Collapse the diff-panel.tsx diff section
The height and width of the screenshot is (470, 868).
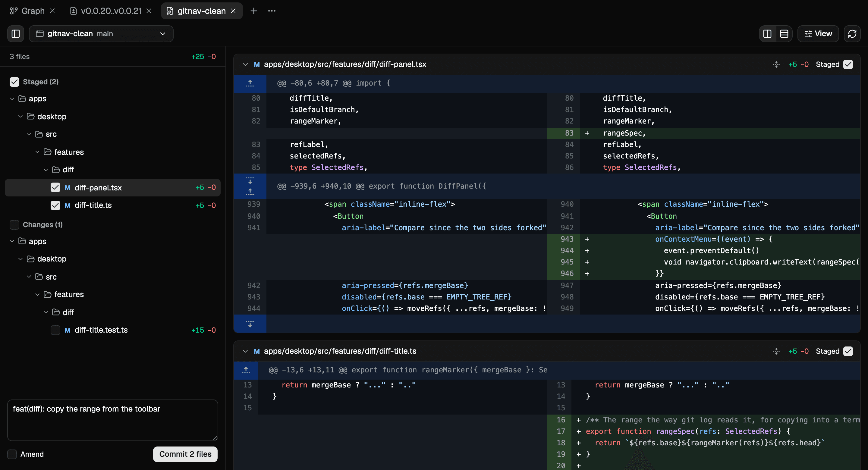tap(245, 64)
